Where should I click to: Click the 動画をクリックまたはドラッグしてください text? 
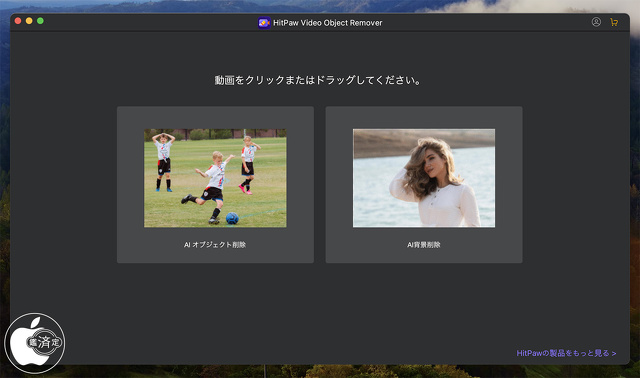tap(318, 80)
